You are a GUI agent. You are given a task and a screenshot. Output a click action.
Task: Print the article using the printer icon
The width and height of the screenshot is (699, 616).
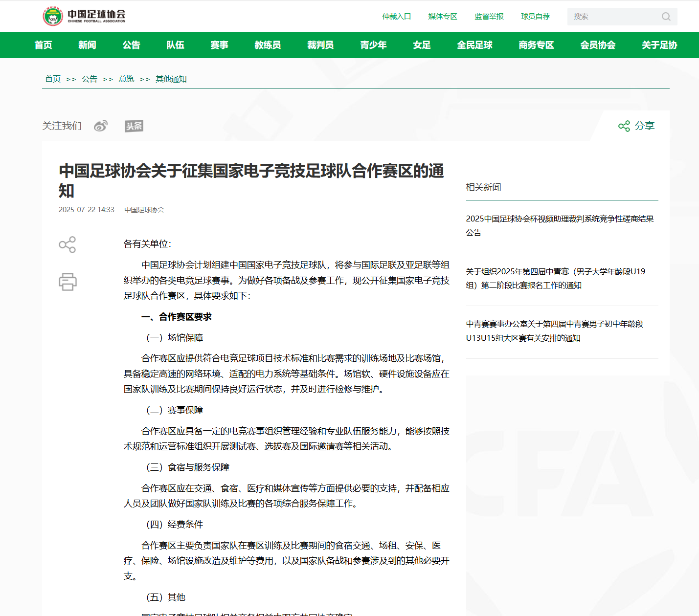coord(68,282)
